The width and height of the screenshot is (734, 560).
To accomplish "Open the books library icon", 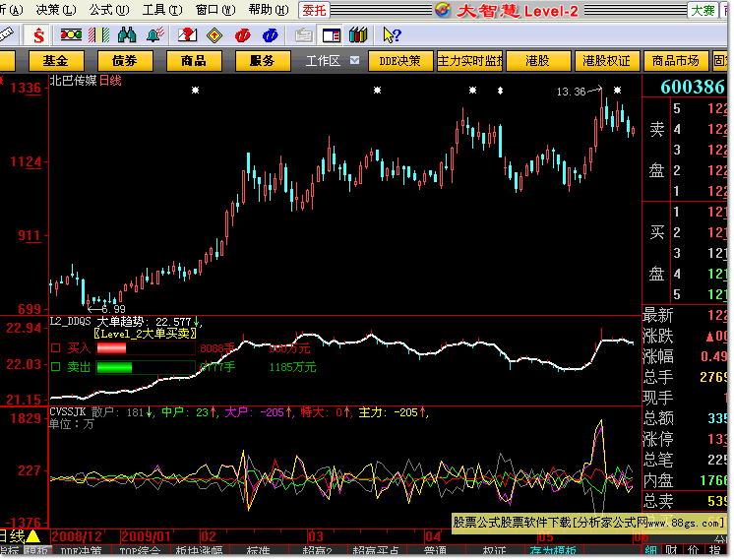I will click(358, 35).
